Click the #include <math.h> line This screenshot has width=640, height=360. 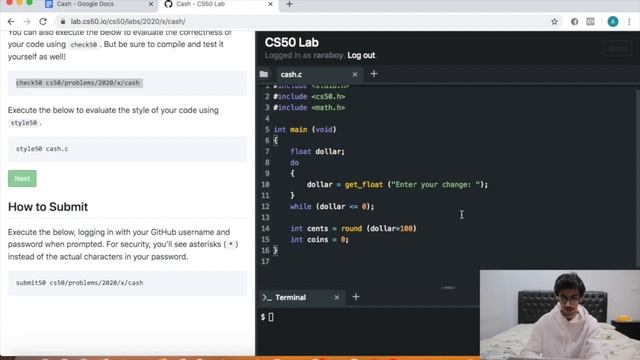pos(309,108)
